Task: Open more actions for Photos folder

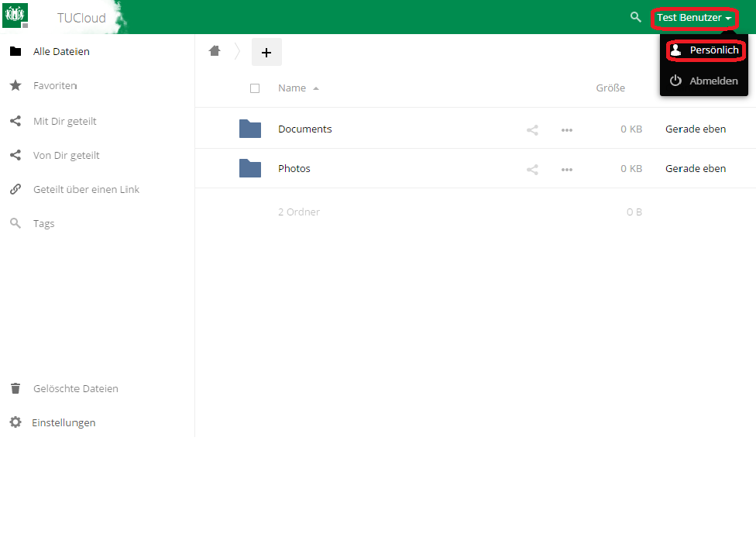Action: point(567,169)
